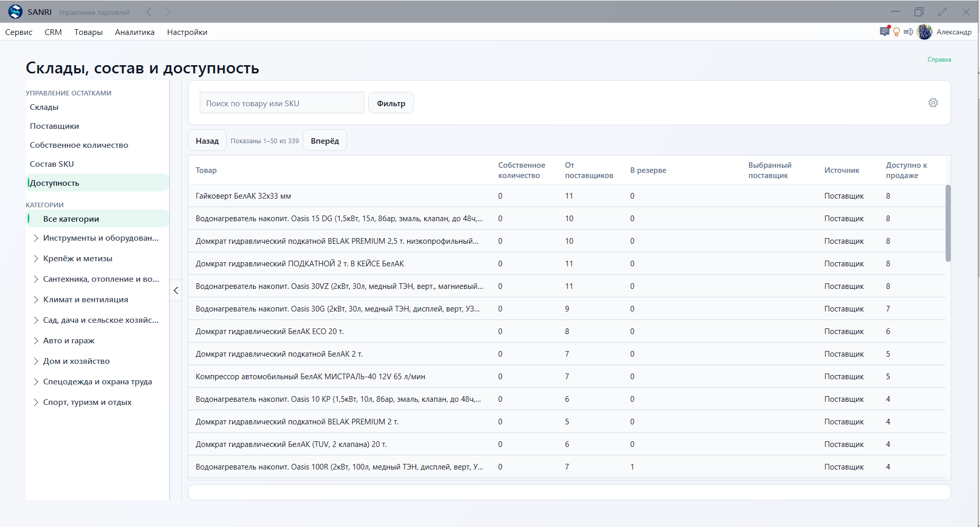Click the orange lightbulb tips icon
The image size is (980, 527).
pos(897,32)
